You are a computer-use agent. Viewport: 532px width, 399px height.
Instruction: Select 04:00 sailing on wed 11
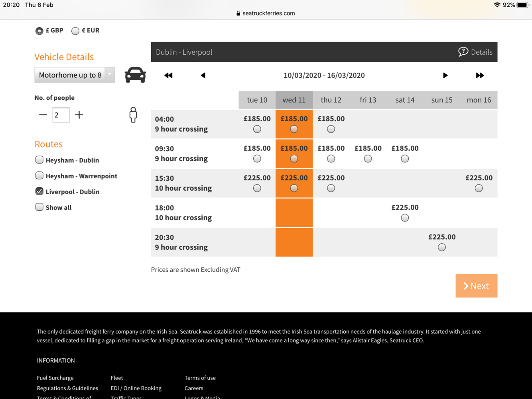pyautogui.click(x=294, y=129)
